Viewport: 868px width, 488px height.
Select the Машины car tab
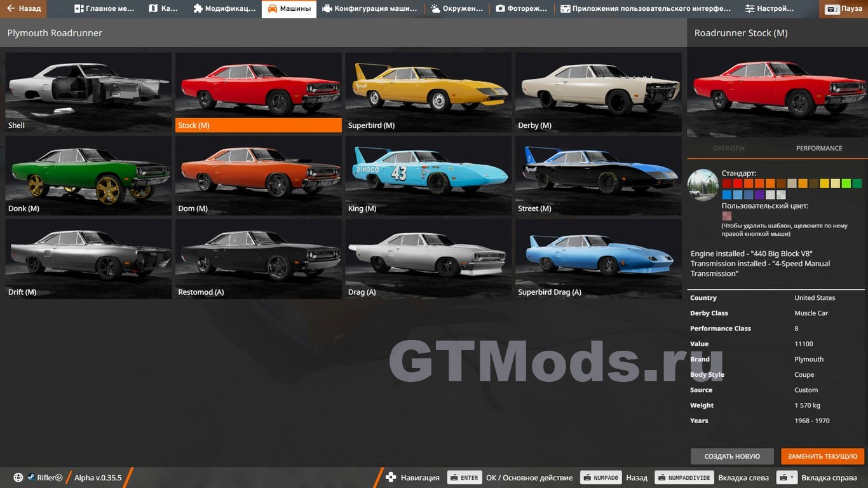pyautogui.click(x=289, y=9)
